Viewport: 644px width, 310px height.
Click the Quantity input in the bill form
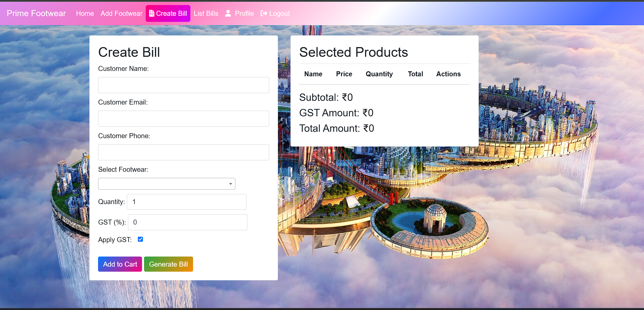[x=186, y=202]
